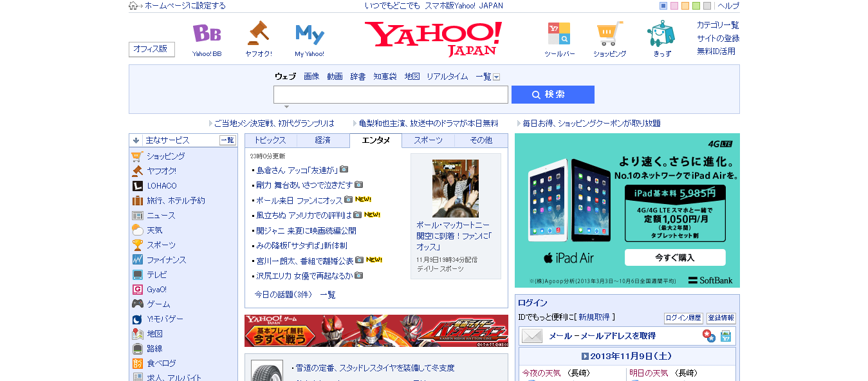Click the suitcase icon for 旅行、ホテル予約

click(137, 201)
